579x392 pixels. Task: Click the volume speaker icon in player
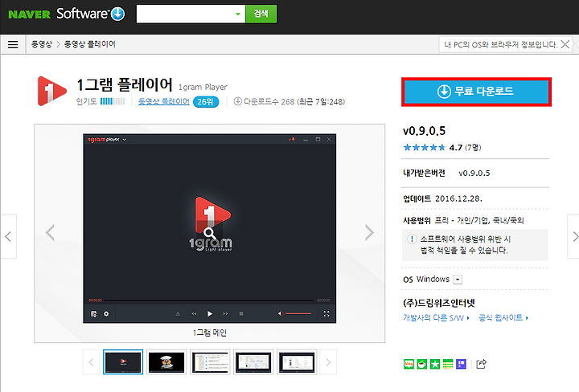click(x=281, y=314)
